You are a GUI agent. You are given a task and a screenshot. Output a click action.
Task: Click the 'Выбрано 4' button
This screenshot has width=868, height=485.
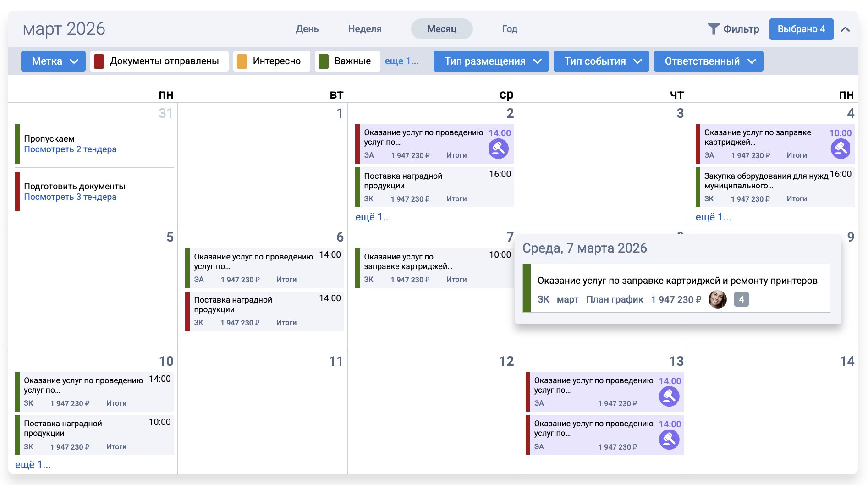coord(801,29)
